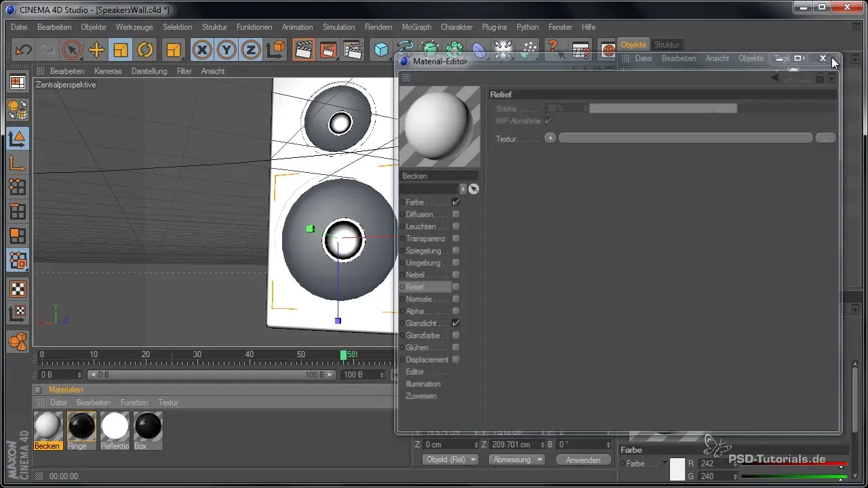The width and height of the screenshot is (868, 488).
Task: Select the Ringe material thumbnail
Action: 81,426
